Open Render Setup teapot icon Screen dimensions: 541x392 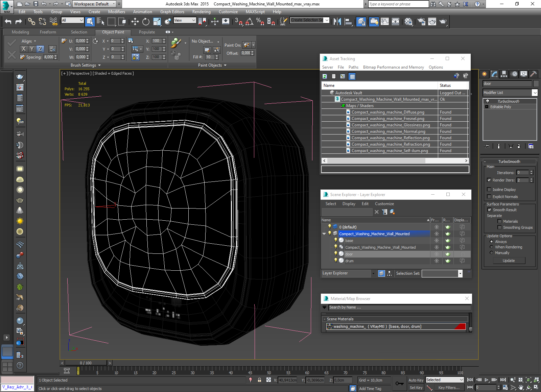(421, 22)
